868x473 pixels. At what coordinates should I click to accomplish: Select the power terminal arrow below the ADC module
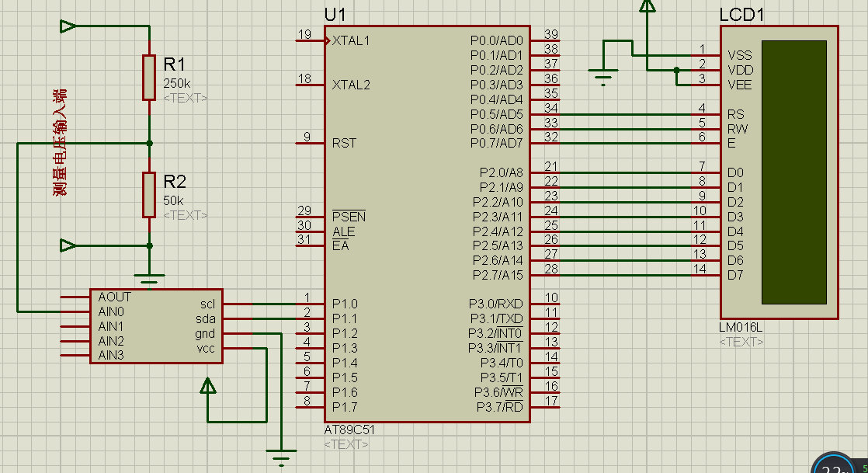(x=207, y=385)
